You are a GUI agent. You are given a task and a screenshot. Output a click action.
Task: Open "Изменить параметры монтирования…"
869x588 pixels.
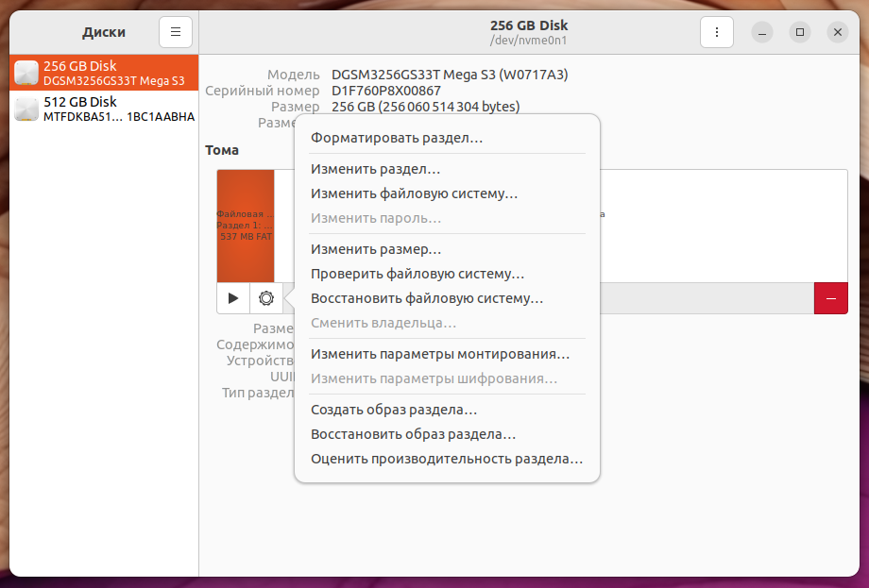447,354
